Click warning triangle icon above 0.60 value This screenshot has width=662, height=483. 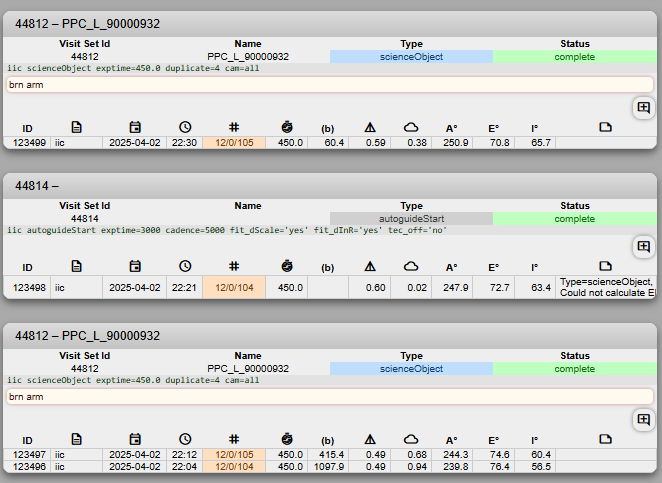(x=370, y=267)
